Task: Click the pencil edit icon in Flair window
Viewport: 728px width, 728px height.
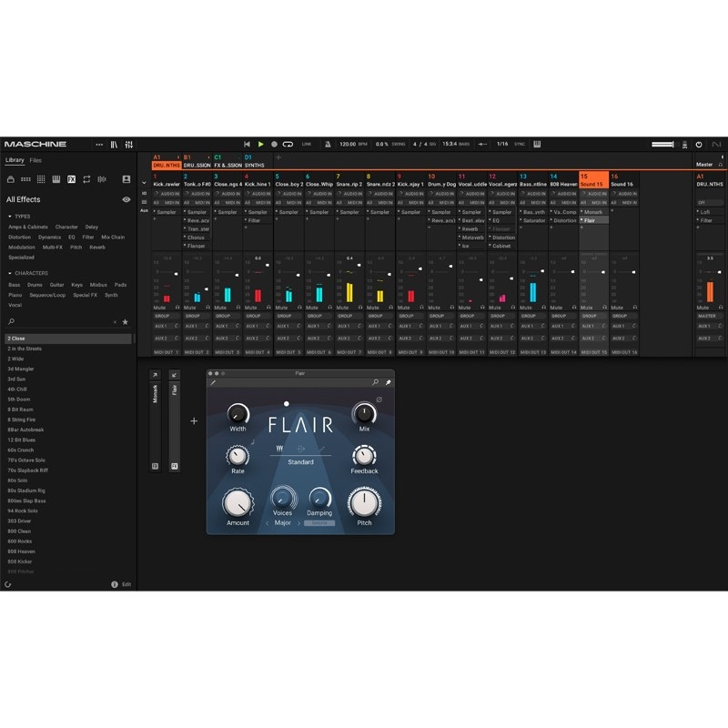Action: point(213,382)
